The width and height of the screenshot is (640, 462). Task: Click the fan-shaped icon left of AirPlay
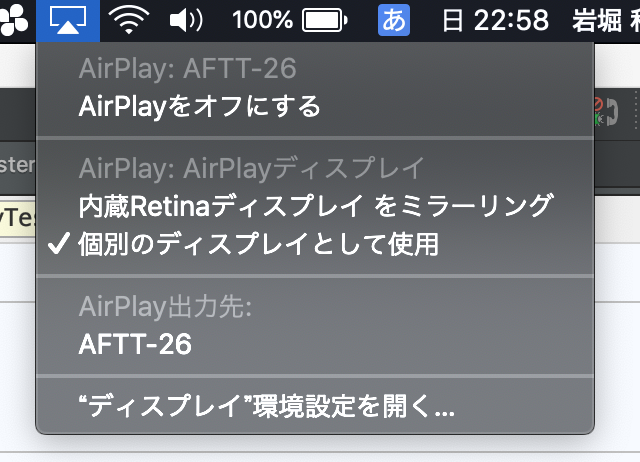[14, 20]
